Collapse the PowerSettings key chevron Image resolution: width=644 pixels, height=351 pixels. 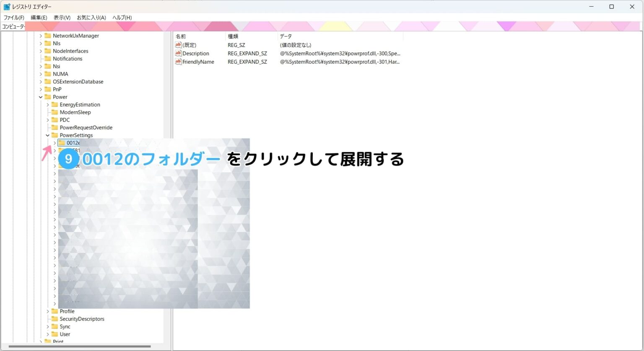pos(47,135)
